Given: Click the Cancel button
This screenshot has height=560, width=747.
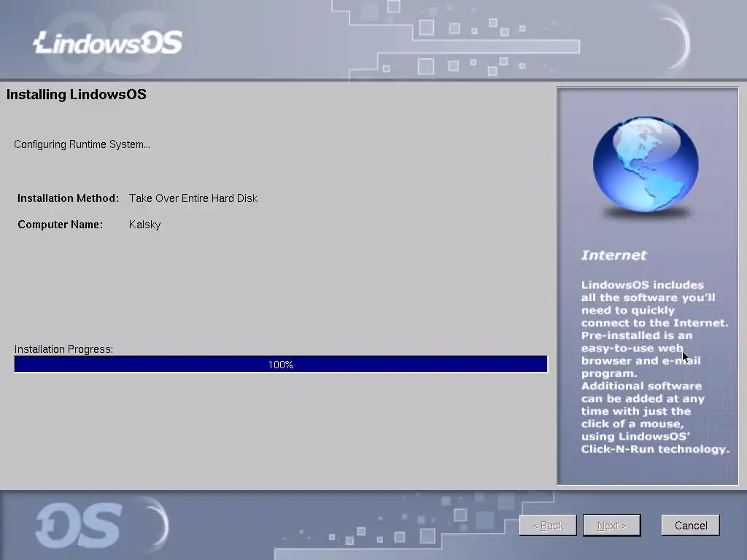Looking at the screenshot, I should coord(690,525).
